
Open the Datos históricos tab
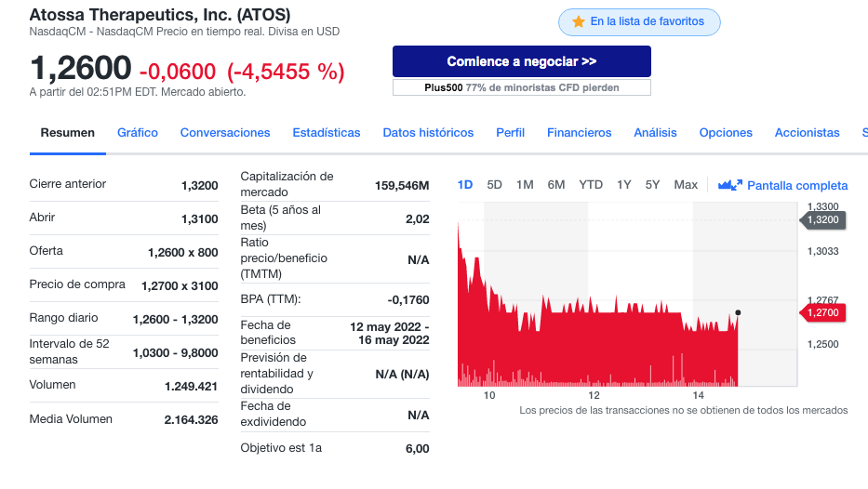[428, 133]
